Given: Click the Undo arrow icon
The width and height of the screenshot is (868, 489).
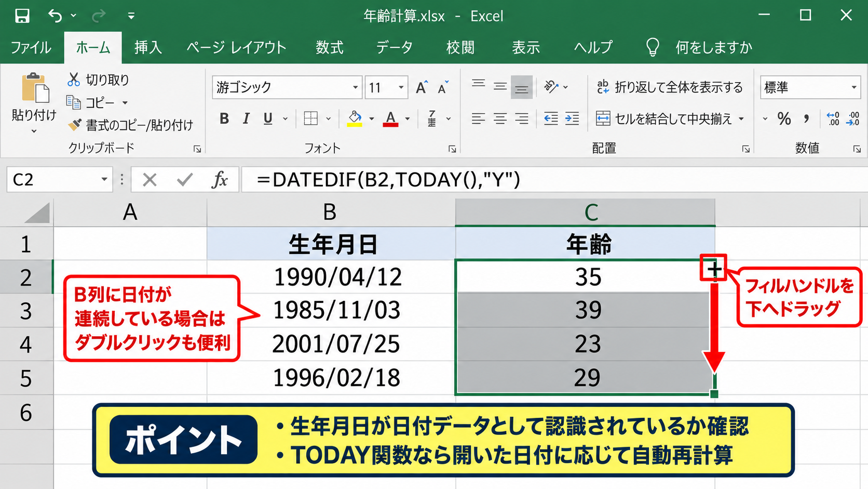Looking at the screenshot, I should coord(55,16).
